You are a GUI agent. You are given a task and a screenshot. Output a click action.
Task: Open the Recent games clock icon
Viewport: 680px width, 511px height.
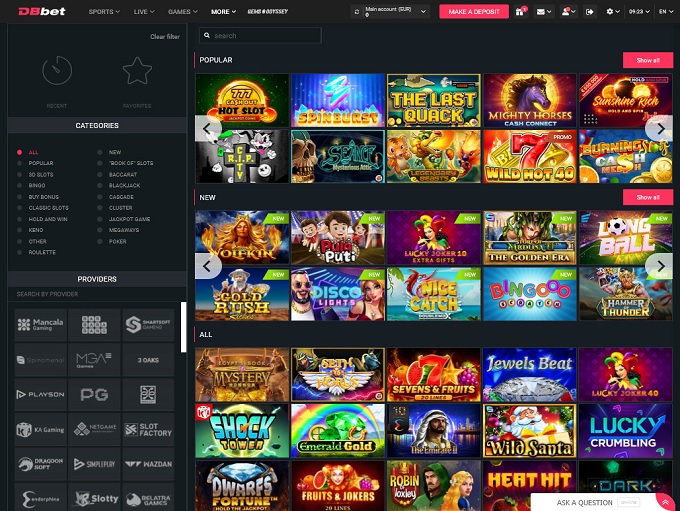[58, 71]
